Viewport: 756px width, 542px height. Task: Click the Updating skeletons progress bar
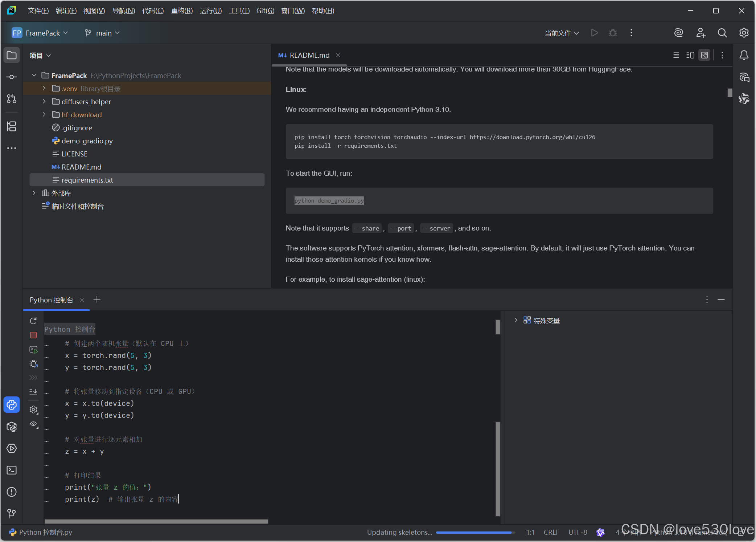pyautogui.click(x=475, y=532)
